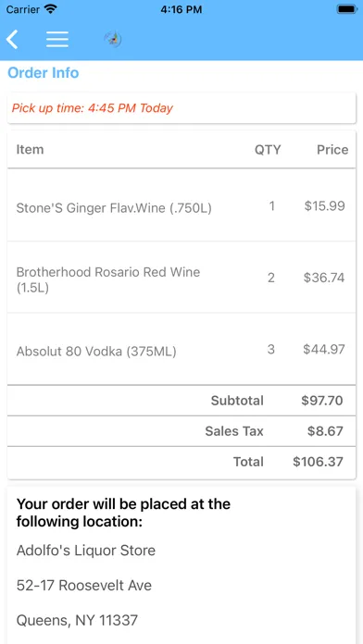Tap the back arrow icon
This screenshot has width=363, height=644.
coord(12,40)
